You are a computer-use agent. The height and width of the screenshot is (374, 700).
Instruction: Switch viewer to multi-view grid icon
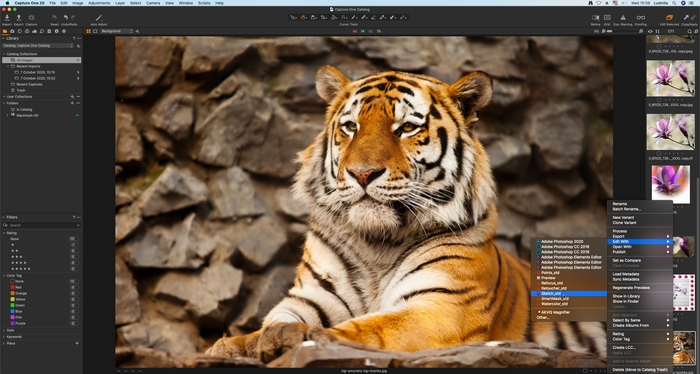[x=88, y=31]
